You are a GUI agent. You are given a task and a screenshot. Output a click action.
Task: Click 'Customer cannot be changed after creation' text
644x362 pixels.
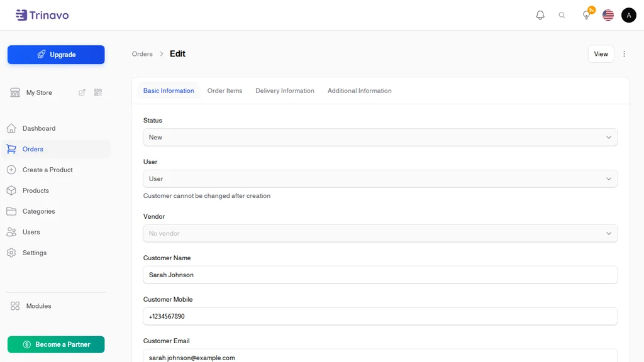pyautogui.click(x=206, y=196)
